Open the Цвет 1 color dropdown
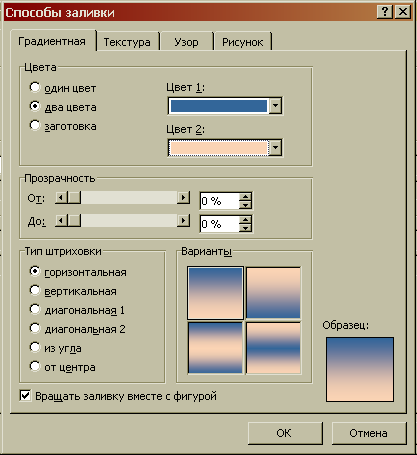 [x=275, y=106]
